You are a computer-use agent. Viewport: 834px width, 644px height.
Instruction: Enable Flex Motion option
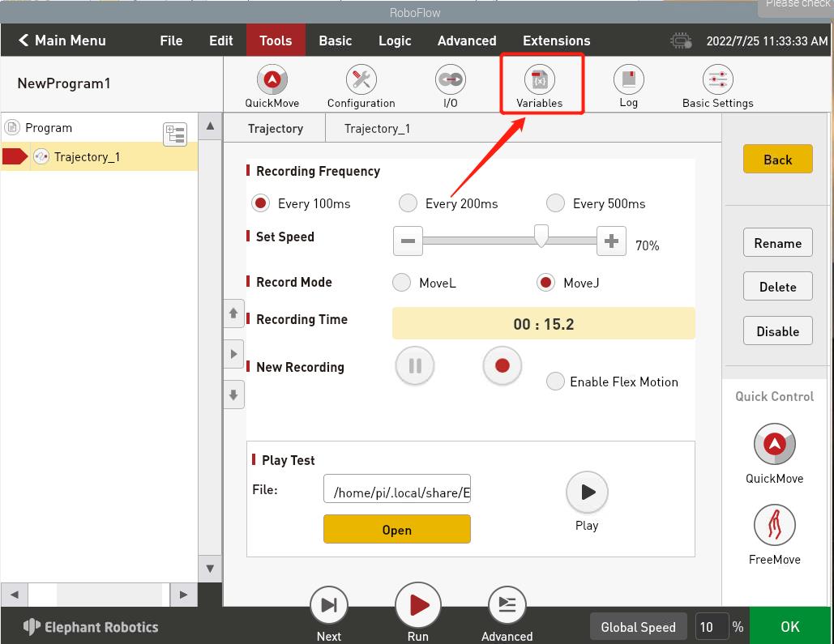[555, 382]
